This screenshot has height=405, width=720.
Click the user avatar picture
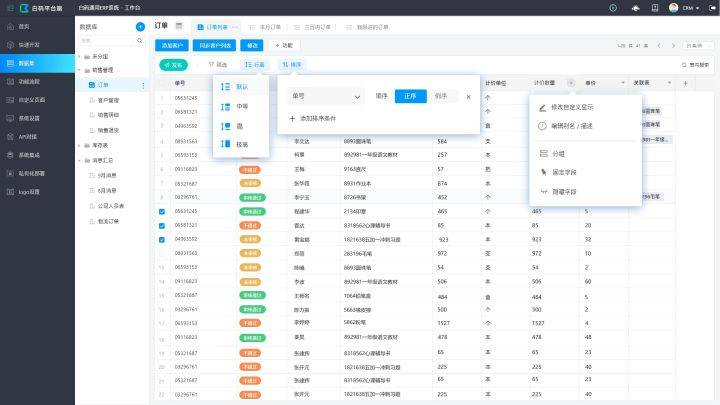674,7
